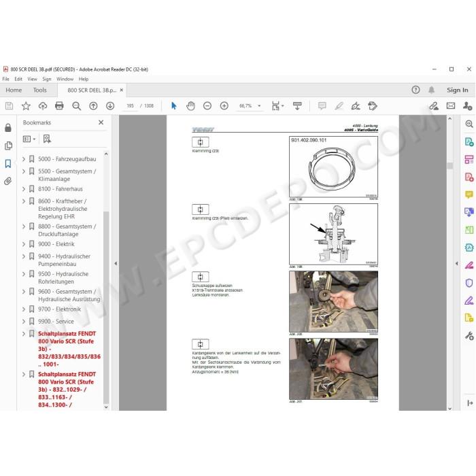Activate the hand pan tool
This screenshot has height=476, width=476.
pos(190,106)
